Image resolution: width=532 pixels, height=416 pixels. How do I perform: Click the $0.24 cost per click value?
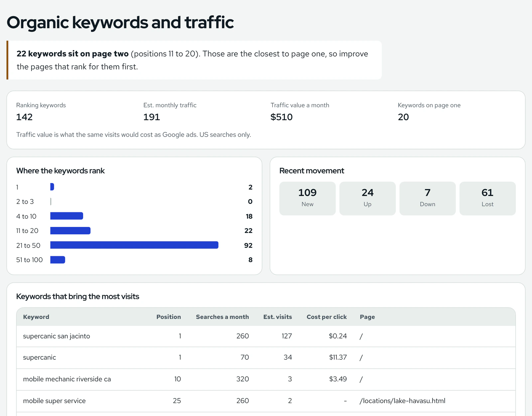(338, 336)
